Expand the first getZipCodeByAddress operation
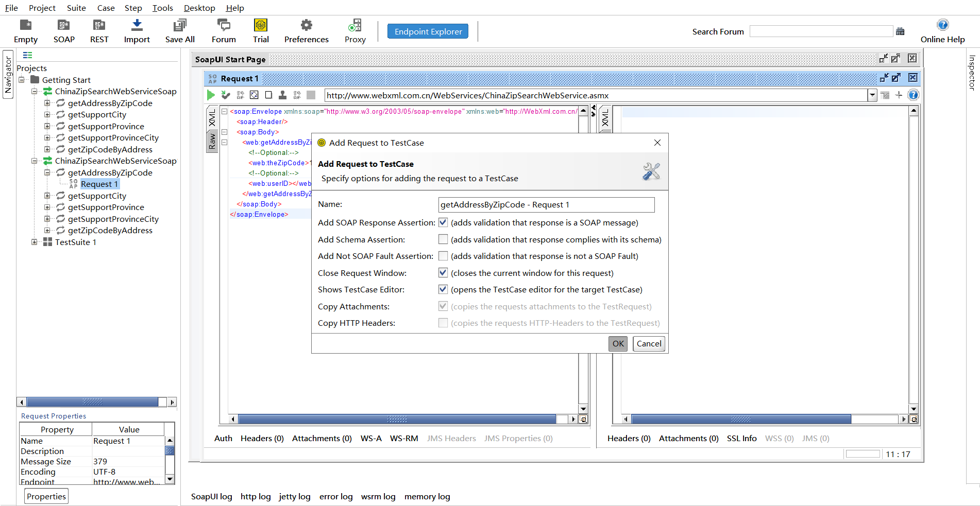Viewport: 980px width, 506px height. 47,149
